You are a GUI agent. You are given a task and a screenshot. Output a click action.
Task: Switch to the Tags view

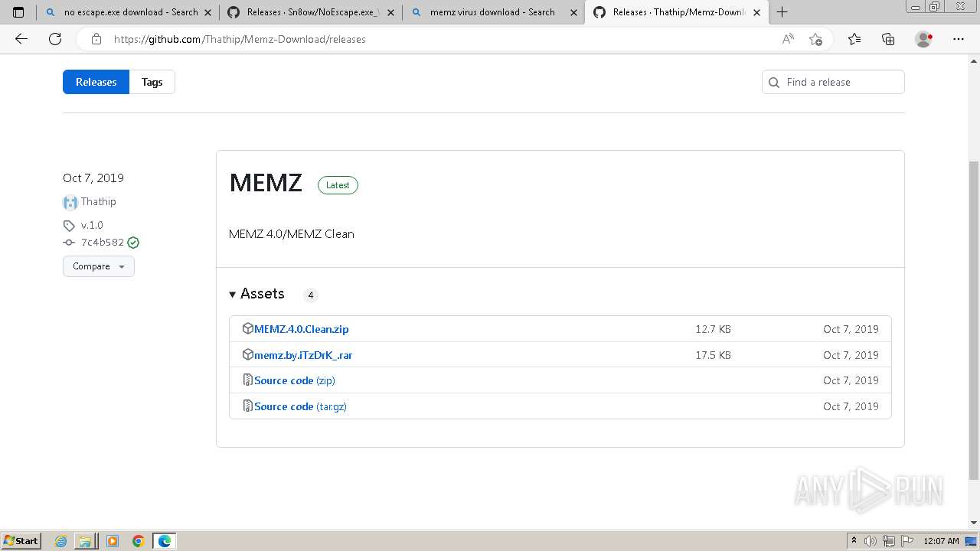pos(152,82)
